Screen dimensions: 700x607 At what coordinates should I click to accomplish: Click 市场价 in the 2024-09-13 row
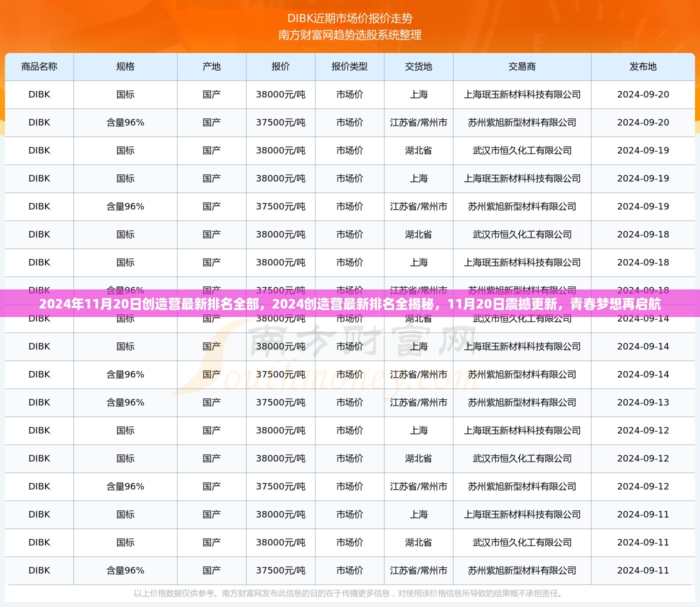pos(349,402)
